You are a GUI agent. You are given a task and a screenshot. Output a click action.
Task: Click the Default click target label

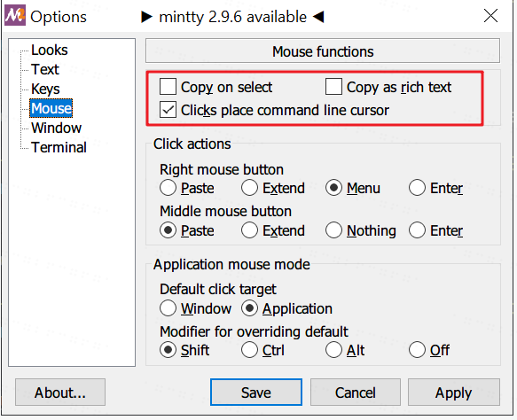click(x=218, y=289)
